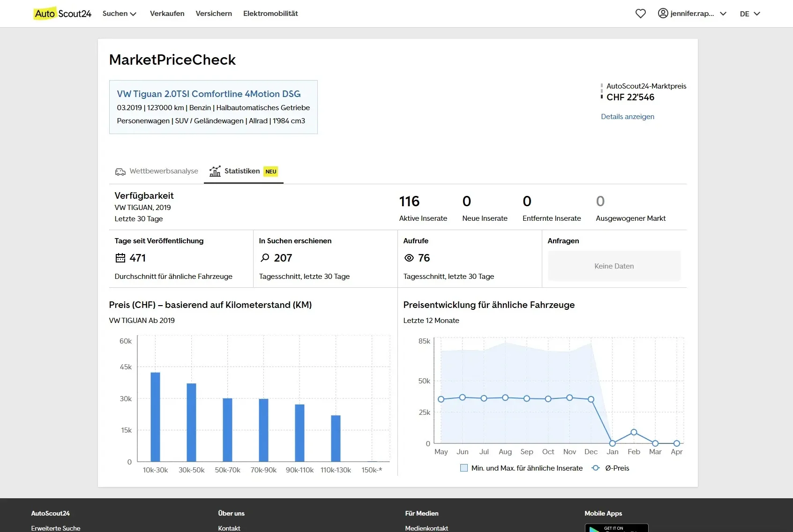Click the Feb data point on price chart
The width and height of the screenshot is (793, 532).
click(x=634, y=432)
